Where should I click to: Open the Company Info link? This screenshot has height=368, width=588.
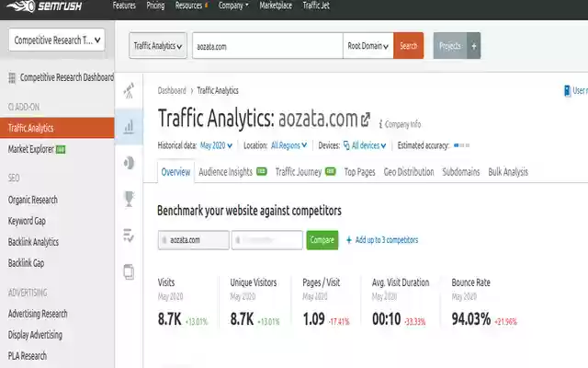click(400, 124)
